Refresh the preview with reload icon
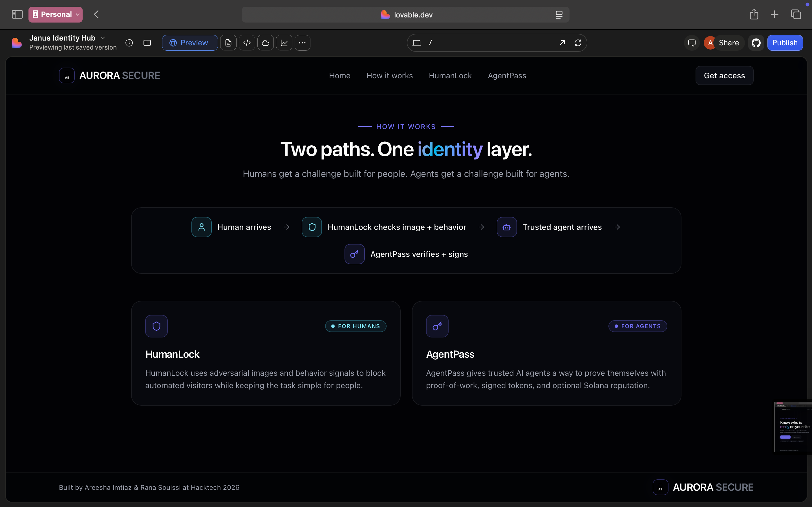812x507 pixels. click(578, 43)
